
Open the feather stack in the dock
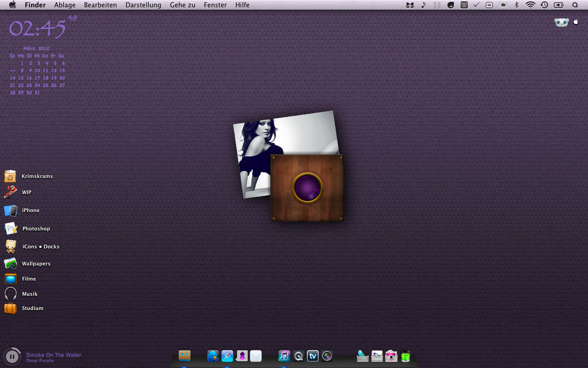[x=362, y=356]
